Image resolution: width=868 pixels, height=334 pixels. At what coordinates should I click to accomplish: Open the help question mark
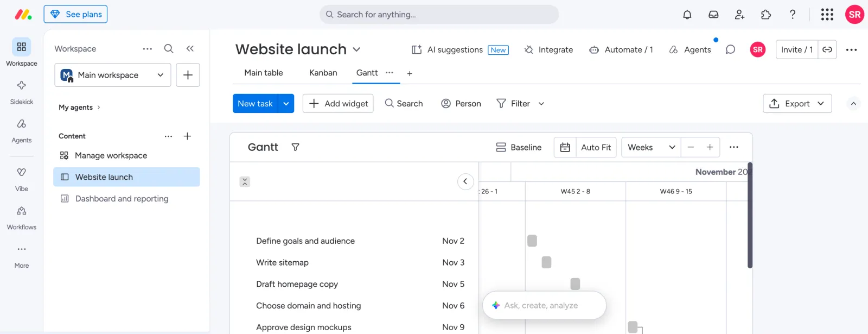point(793,15)
